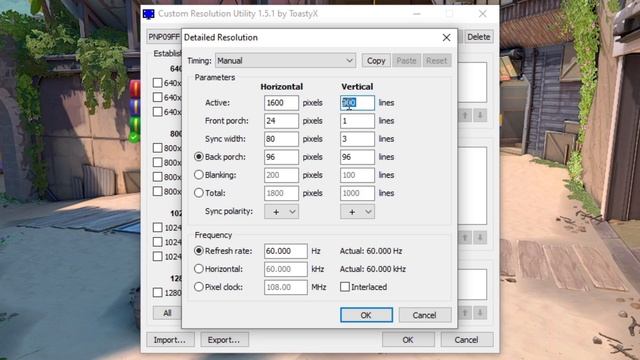Click the Actual: 60.000 Hz text
640x360 pixels.
click(x=371, y=251)
